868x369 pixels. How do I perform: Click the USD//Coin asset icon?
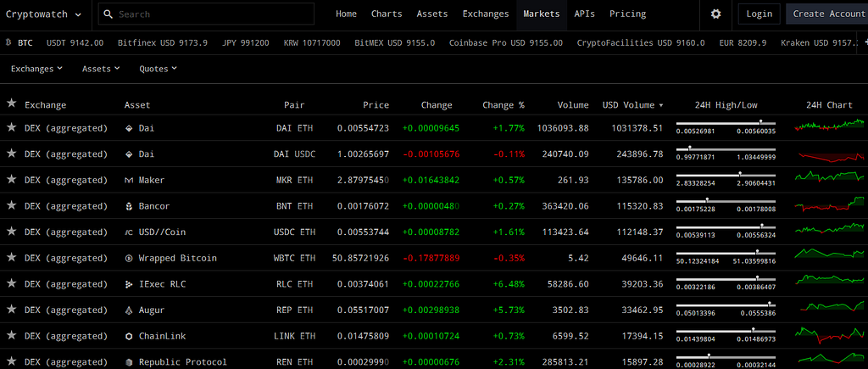[x=129, y=232]
